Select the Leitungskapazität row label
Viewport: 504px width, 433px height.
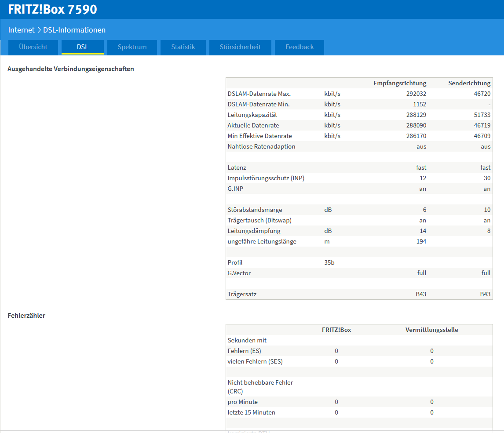252,115
